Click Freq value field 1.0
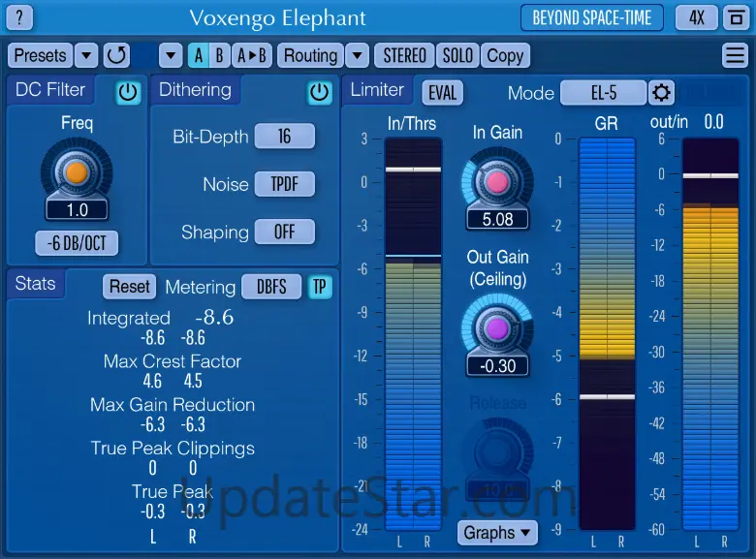This screenshot has width=756, height=559. 78,210
